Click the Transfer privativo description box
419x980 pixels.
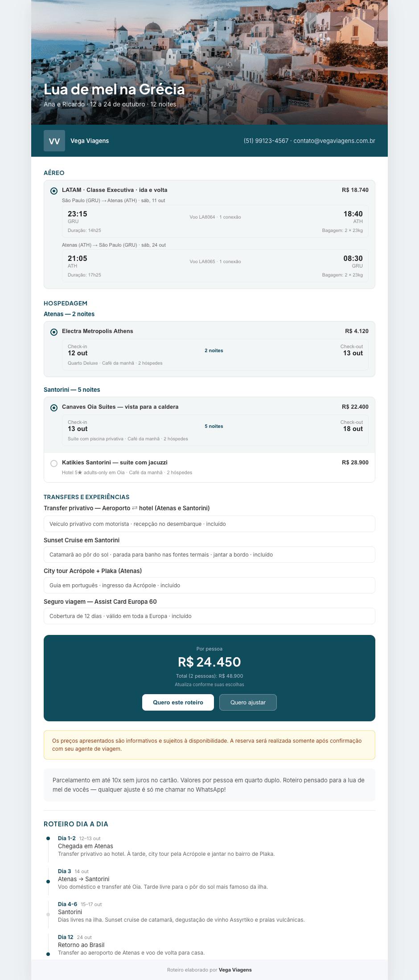tap(209, 524)
